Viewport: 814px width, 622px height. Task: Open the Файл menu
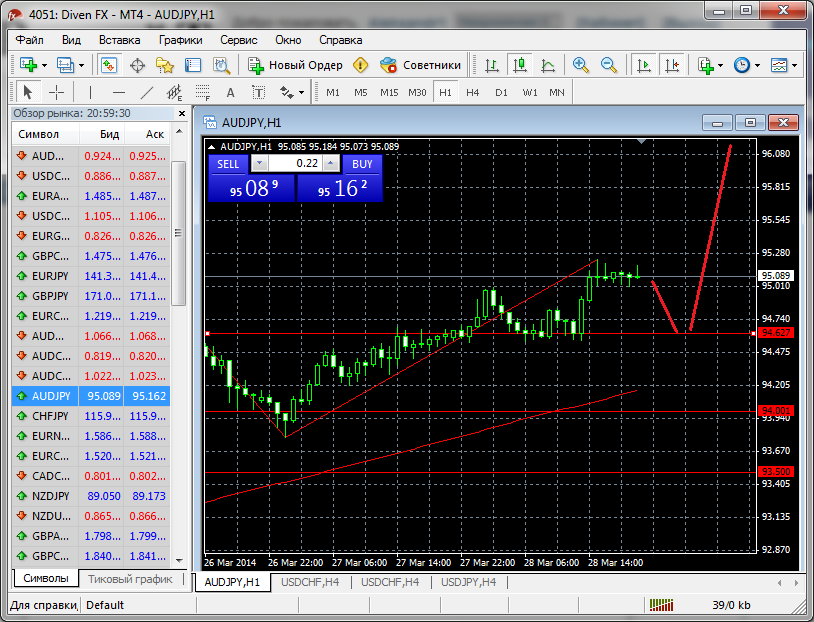[30, 40]
